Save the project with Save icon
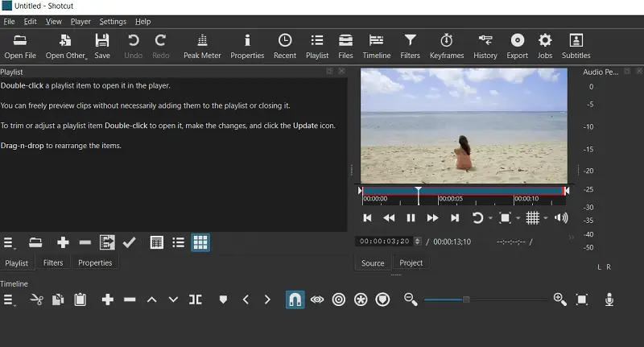644x347 pixels. click(102, 47)
